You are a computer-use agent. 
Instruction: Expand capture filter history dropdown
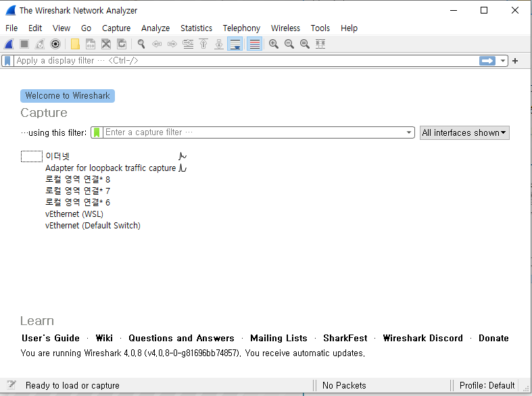(x=409, y=132)
